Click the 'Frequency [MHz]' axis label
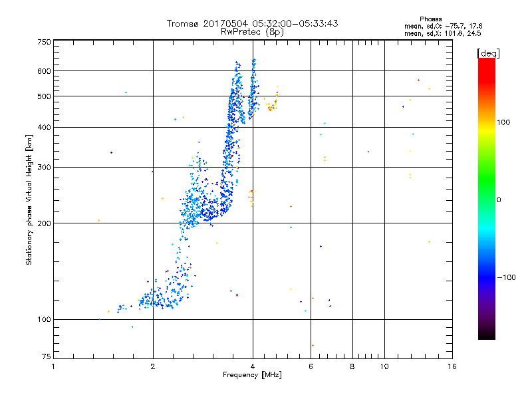532x399 pixels. click(x=252, y=375)
